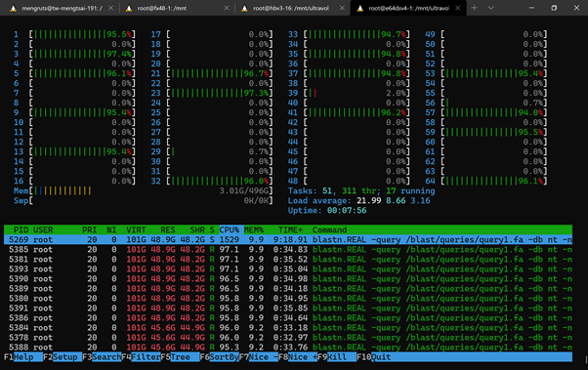Screen dimensions: 588x370
Task: Click F9 Kill in htop footer
Action: 337,357
